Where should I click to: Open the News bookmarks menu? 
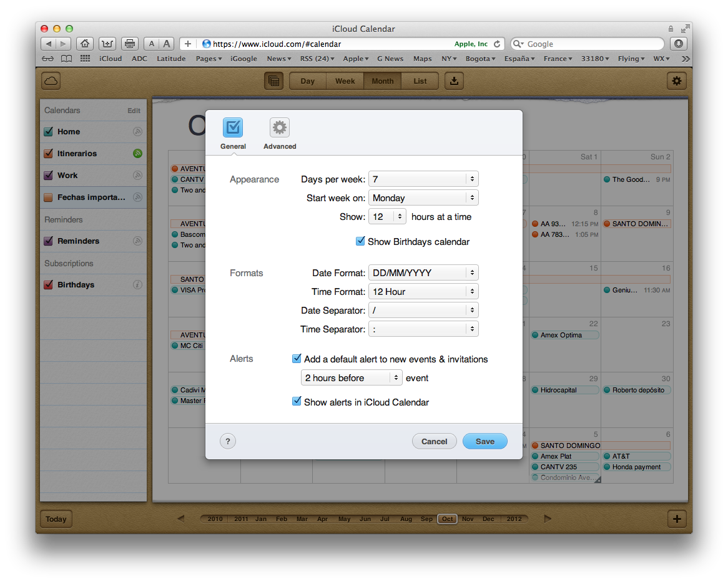coord(278,59)
